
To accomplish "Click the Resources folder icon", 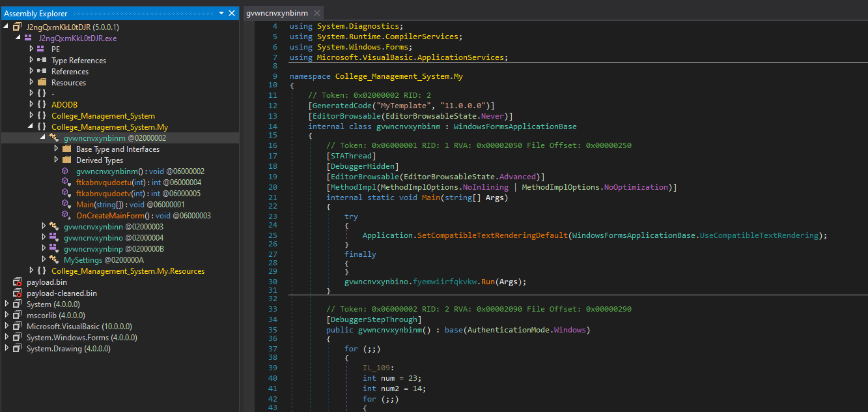I will pos(42,83).
